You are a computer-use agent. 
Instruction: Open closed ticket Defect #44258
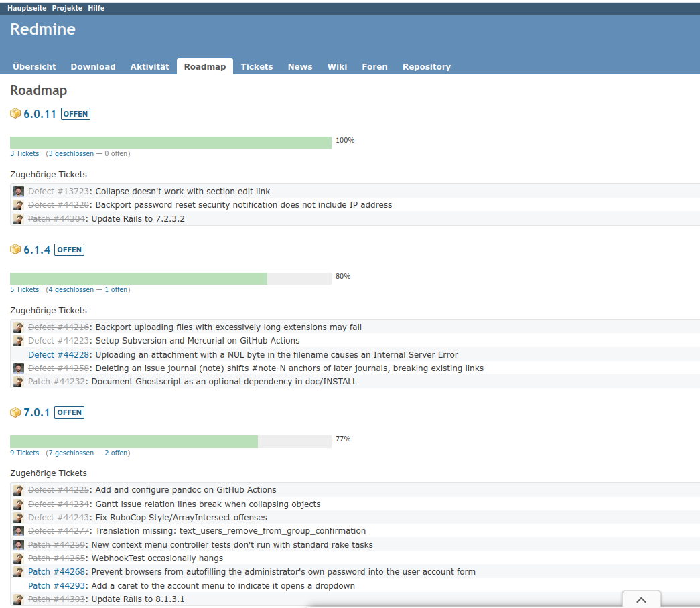[x=59, y=368]
